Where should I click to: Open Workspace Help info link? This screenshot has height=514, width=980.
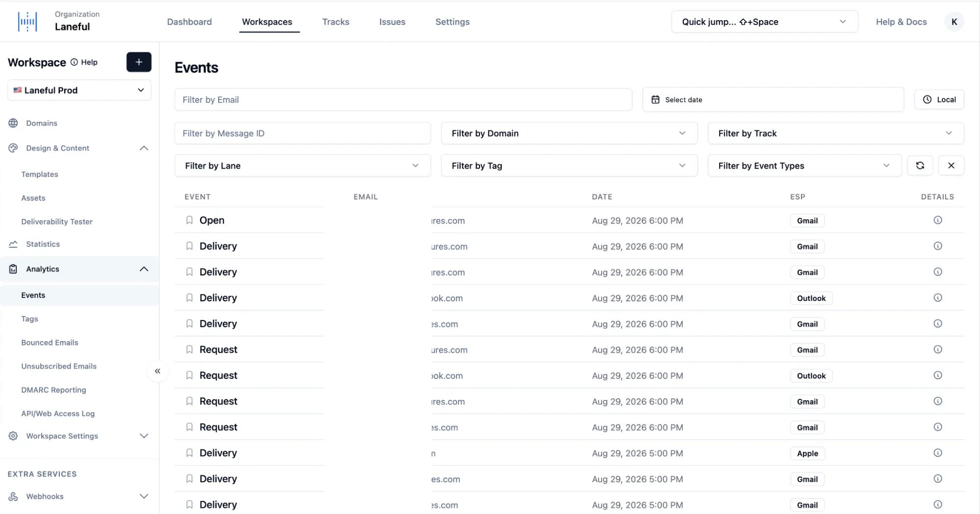point(84,62)
